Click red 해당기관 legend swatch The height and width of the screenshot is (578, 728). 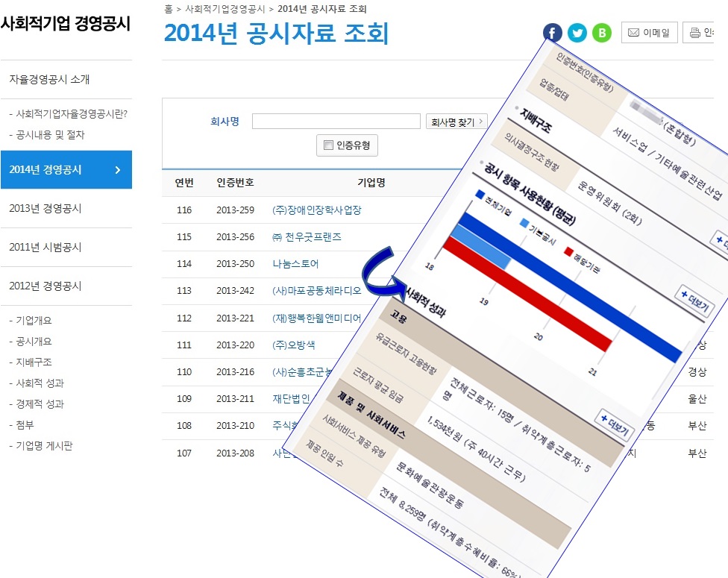[x=568, y=251]
